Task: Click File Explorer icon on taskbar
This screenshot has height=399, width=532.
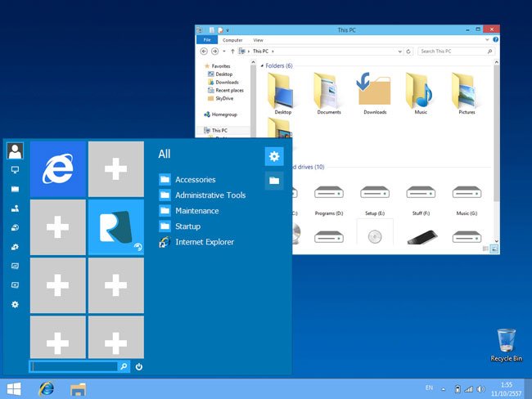Action: tap(79, 388)
